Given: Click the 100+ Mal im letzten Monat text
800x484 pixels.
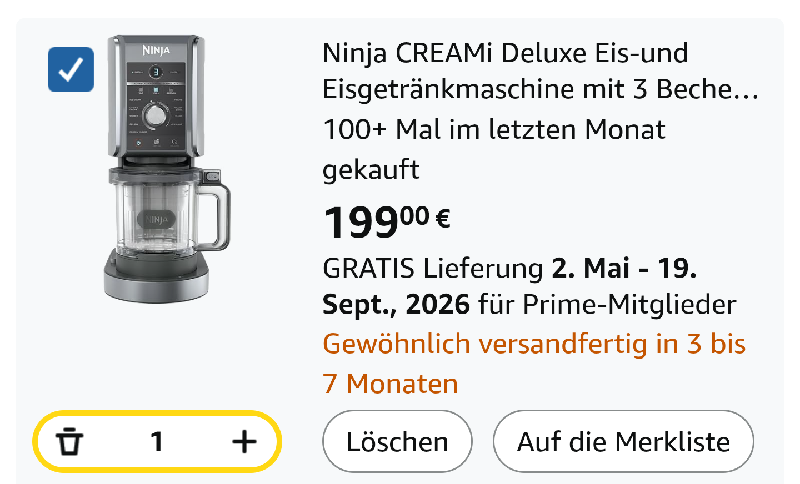Looking at the screenshot, I should [494, 130].
